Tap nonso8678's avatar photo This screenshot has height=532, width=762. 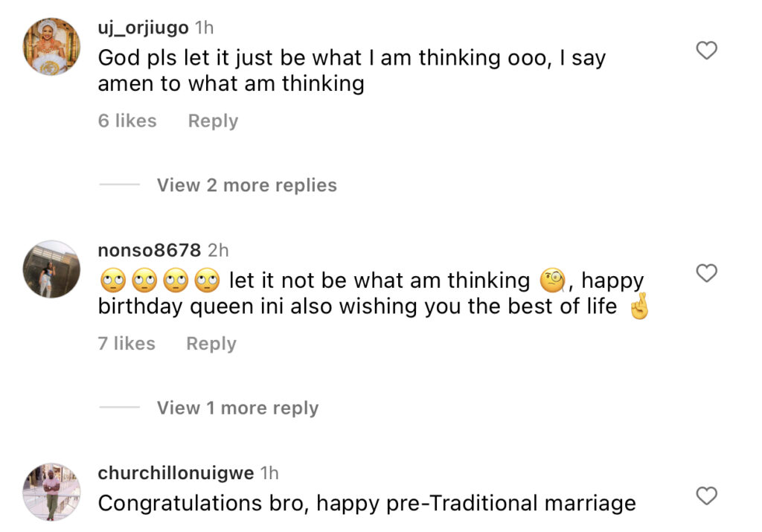[51, 269]
